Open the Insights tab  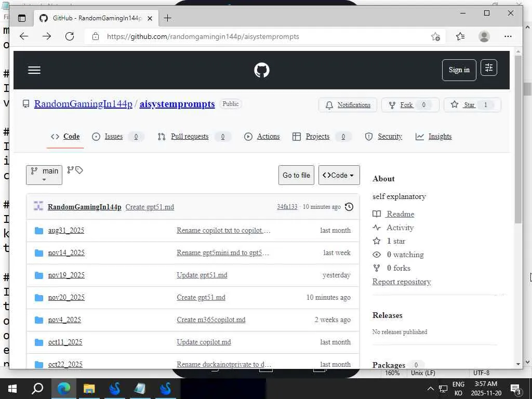[x=434, y=137]
